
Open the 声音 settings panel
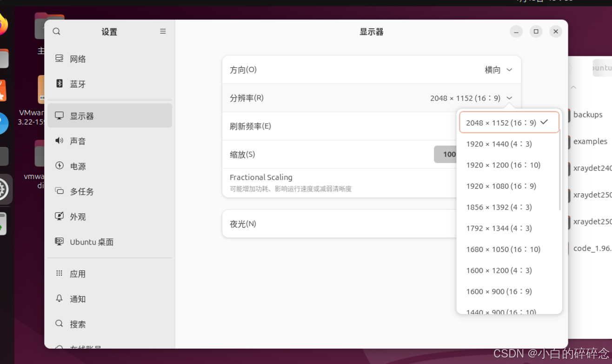(110, 141)
